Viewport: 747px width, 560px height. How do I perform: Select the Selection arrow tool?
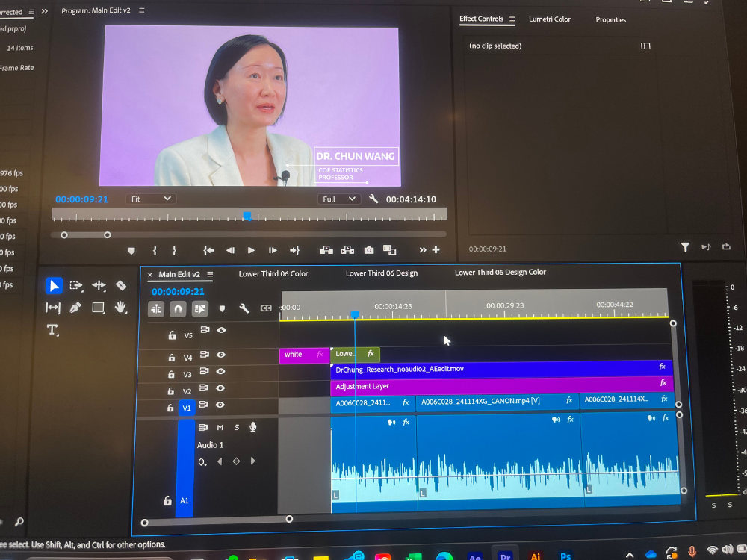[x=54, y=286]
